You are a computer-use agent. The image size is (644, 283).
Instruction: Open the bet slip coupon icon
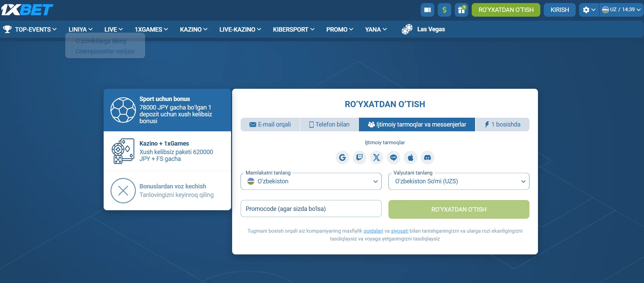click(428, 10)
